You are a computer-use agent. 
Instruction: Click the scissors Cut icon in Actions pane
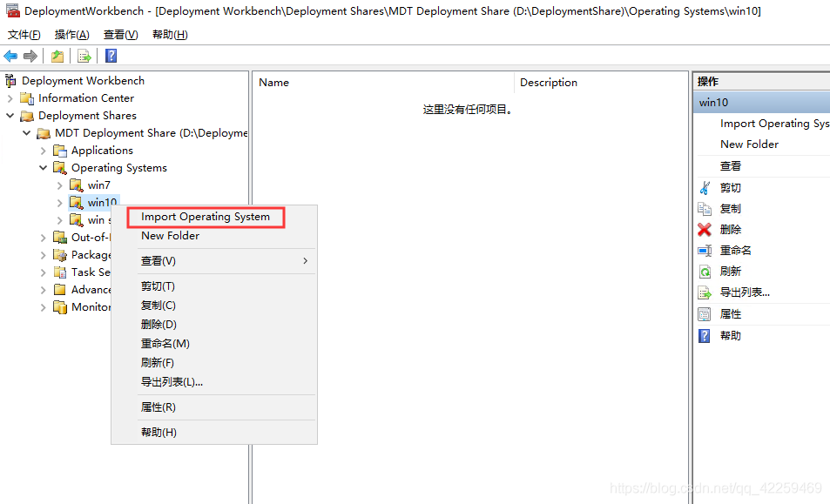click(705, 188)
